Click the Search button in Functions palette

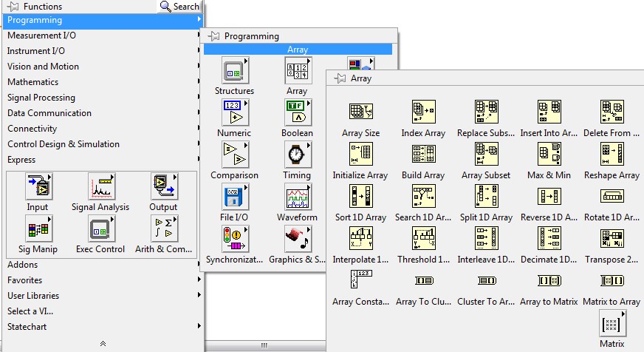coord(179,7)
